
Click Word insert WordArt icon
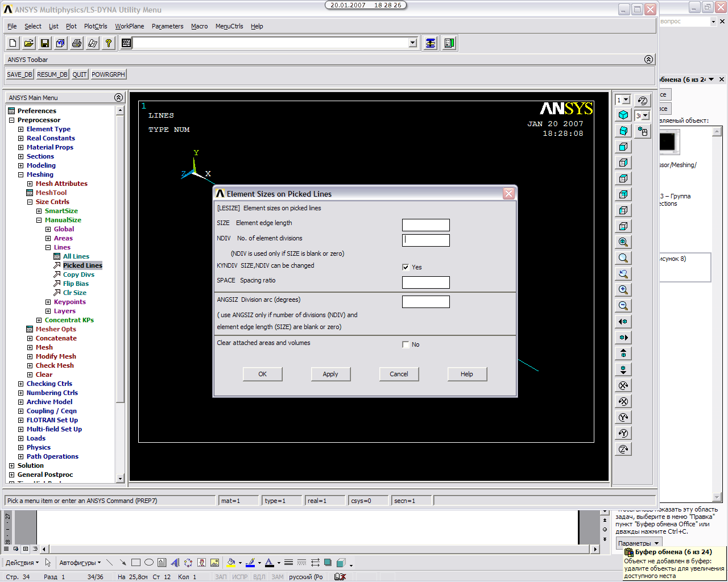click(x=175, y=563)
